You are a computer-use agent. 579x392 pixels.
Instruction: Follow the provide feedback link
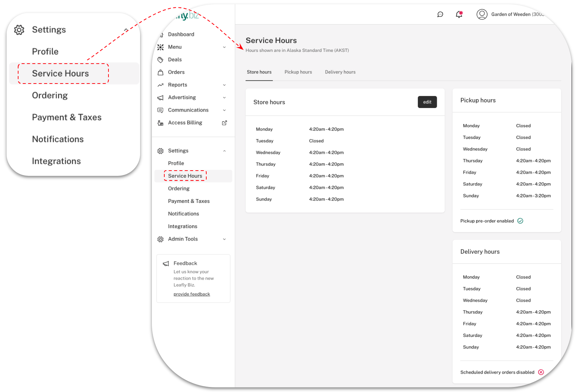click(x=192, y=294)
